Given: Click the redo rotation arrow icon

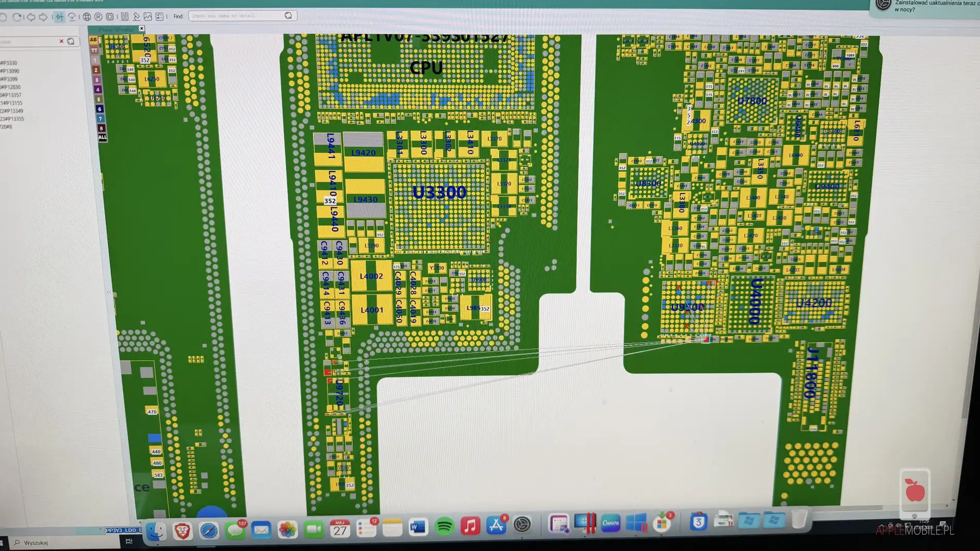Looking at the screenshot, I should 17,17.
